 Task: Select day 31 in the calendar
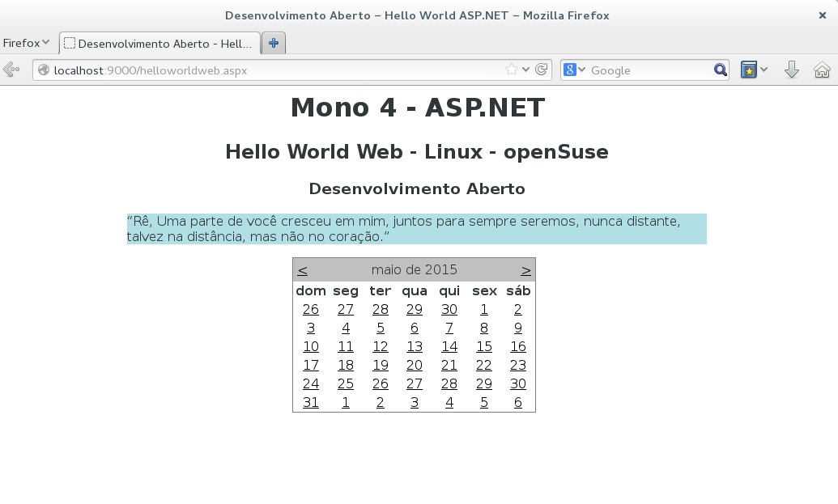click(x=310, y=402)
